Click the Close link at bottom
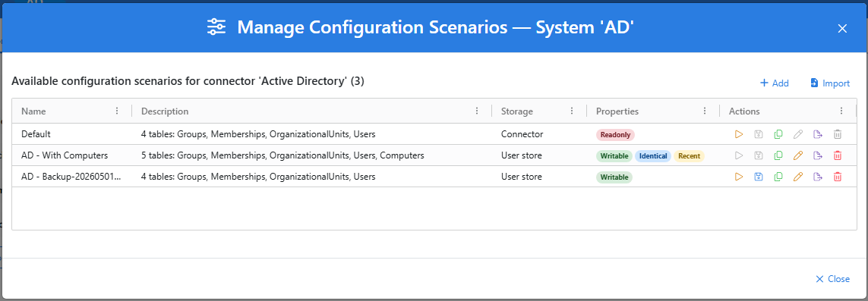The width and height of the screenshot is (868, 301). click(832, 279)
